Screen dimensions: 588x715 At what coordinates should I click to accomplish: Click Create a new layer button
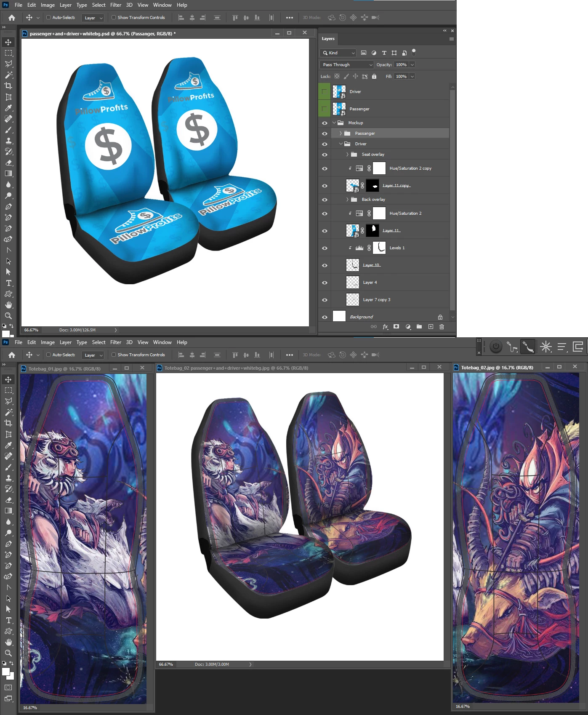[x=431, y=327]
